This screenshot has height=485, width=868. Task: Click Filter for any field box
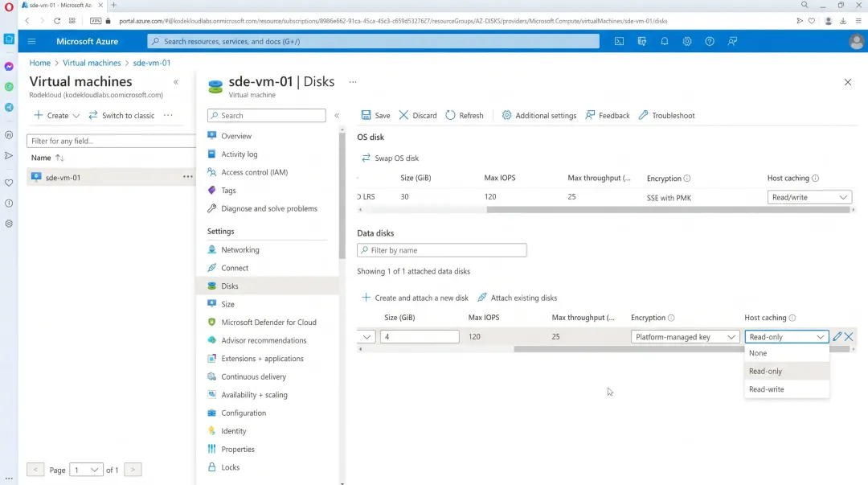[111, 141]
